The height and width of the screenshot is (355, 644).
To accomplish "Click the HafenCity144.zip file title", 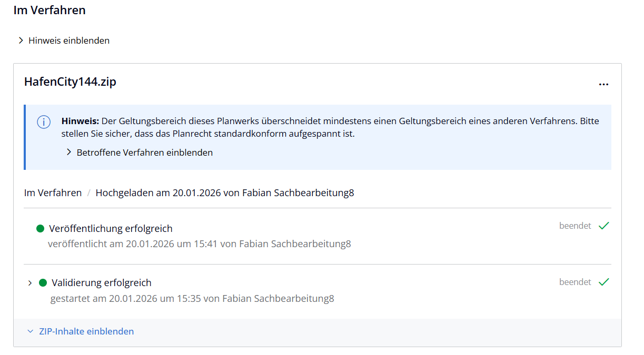I will pyautogui.click(x=70, y=82).
